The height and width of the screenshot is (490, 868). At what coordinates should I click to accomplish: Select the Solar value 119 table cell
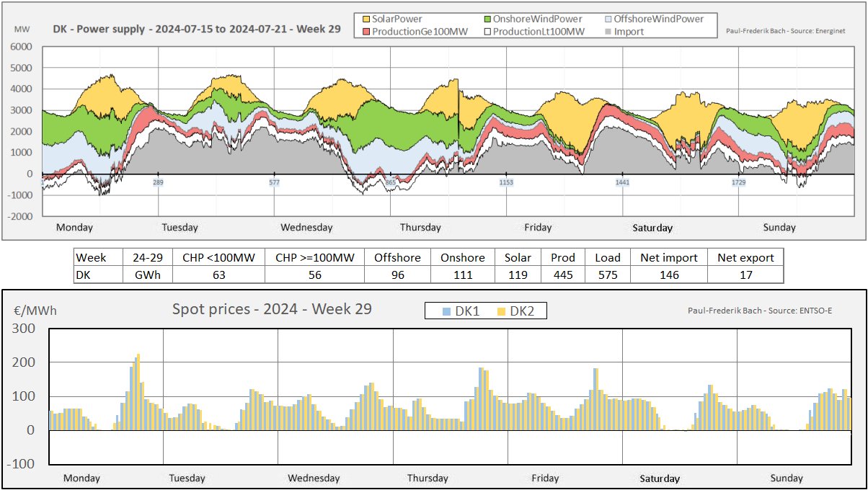[518, 275]
